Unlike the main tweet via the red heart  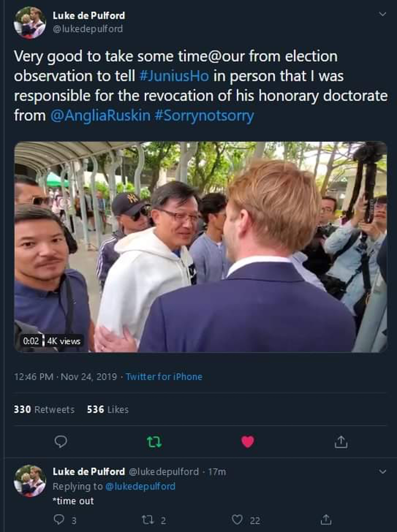click(x=248, y=442)
